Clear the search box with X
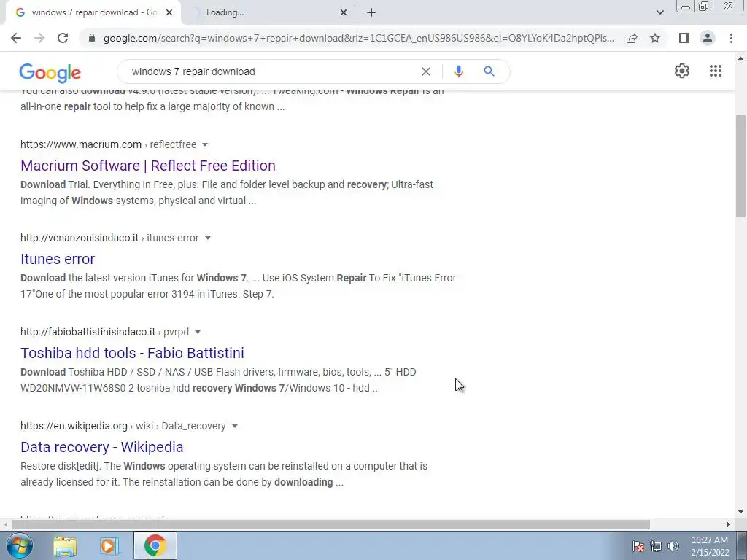This screenshot has width=747, height=560. (x=426, y=71)
